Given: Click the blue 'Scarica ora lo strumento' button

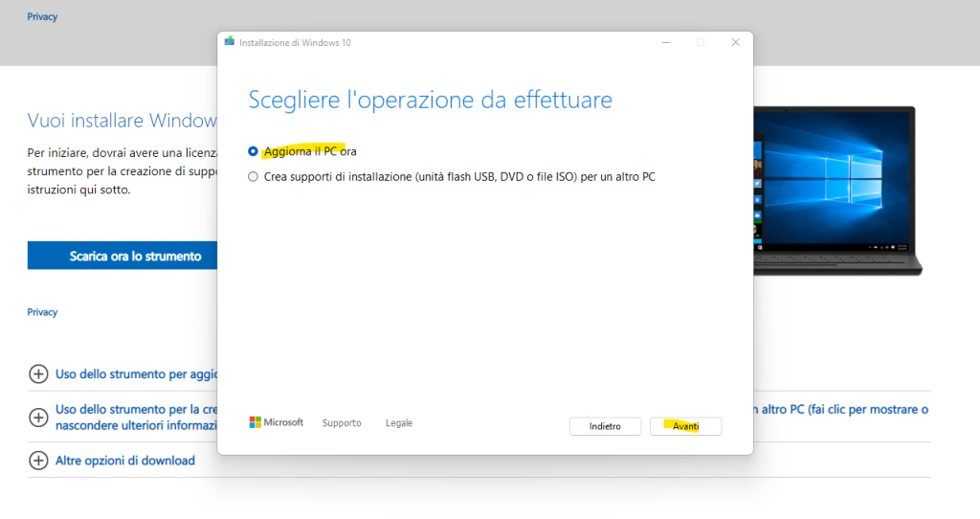Looking at the screenshot, I should pyautogui.click(x=122, y=256).
